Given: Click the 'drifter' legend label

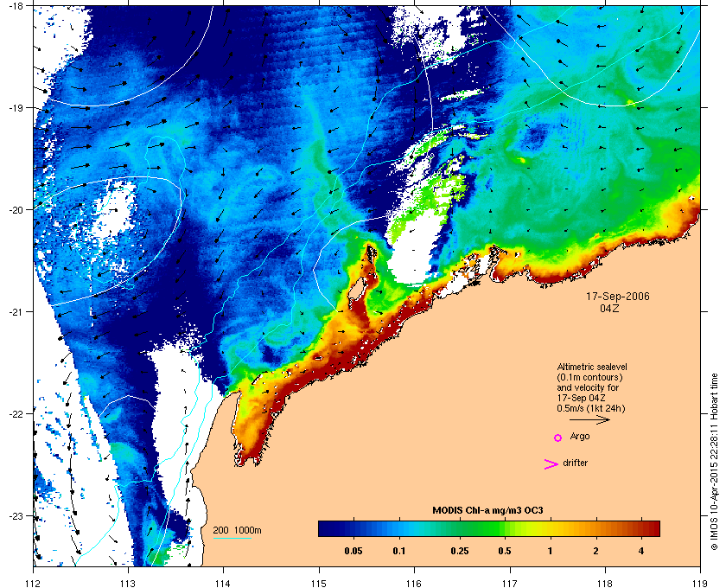Looking at the screenshot, I should 575,463.
